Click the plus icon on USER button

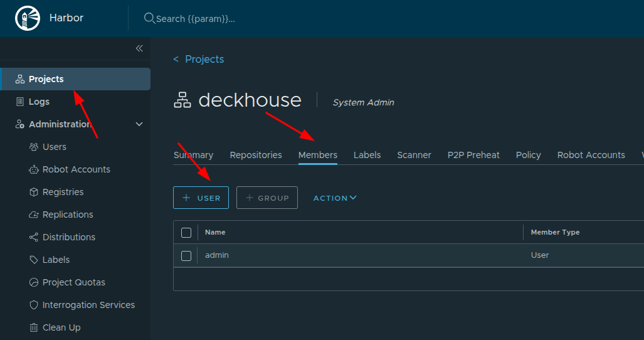(186, 198)
